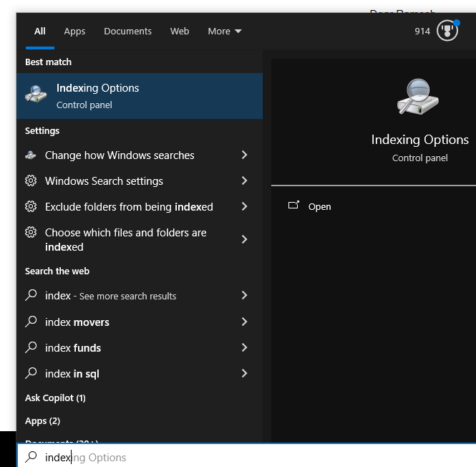Switch to the Apps tab

pos(74,32)
